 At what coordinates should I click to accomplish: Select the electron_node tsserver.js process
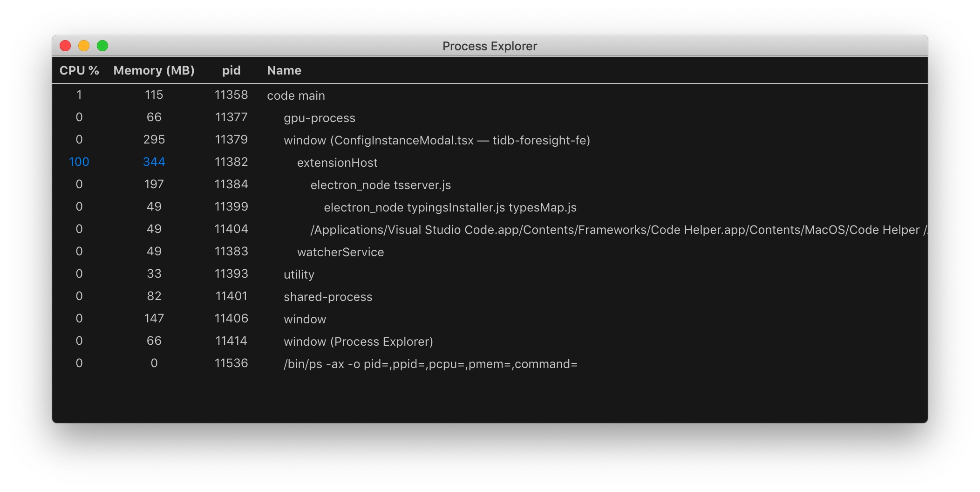pos(381,184)
